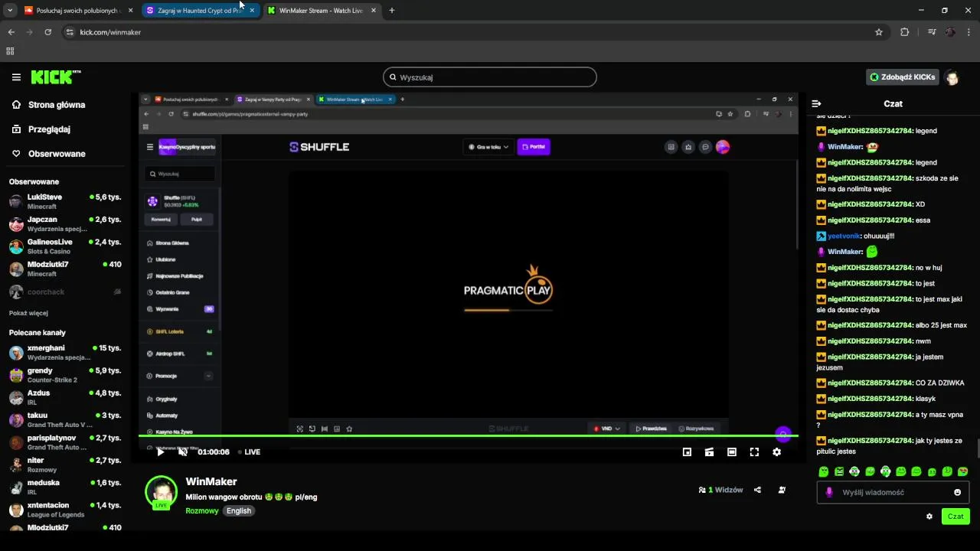The height and width of the screenshot is (551, 980).
Task: Open Azdus IRL channel
Action: point(65,397)
